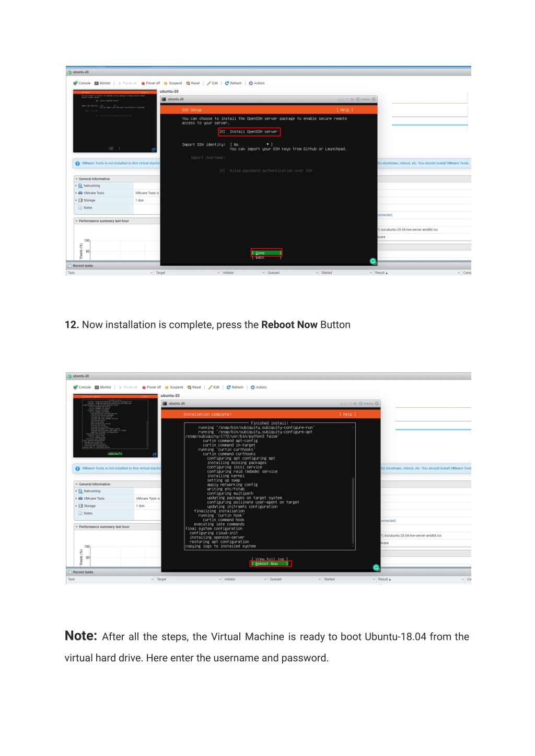Sort by Target column in SSH Setup screenshot
The height and width of the screenshot is (756, 535).
pos(188,272)
